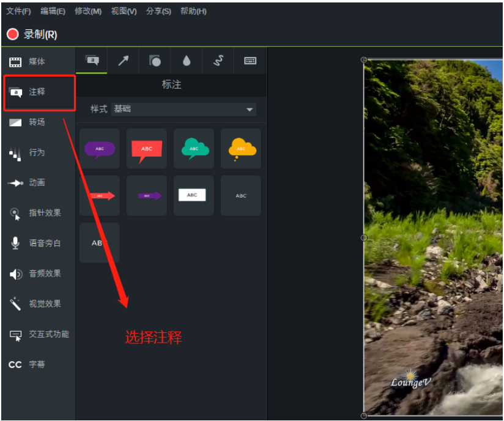Open the 语音旁白 voice narration panel
The image size is (504, 421).
click(38, 244)
